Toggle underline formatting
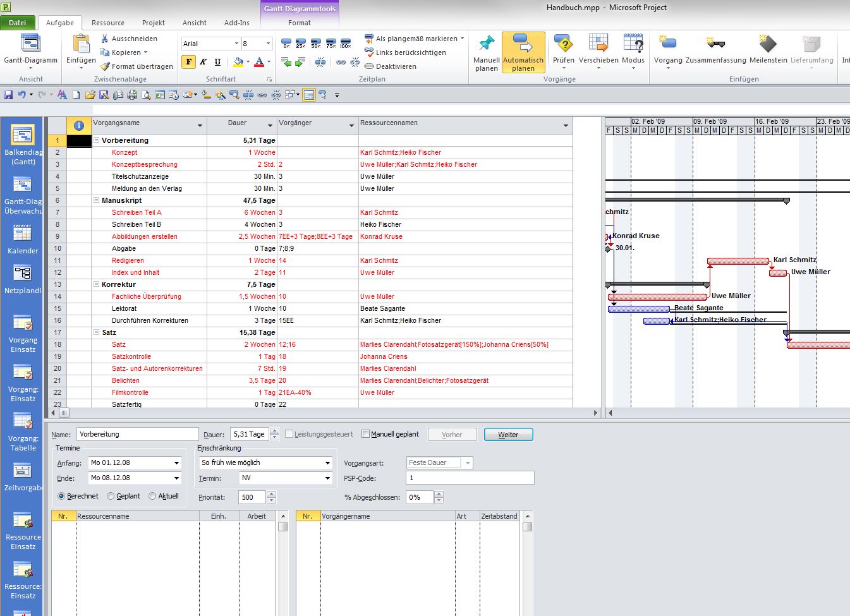This screenshot has width=850, height=616. (217, 62)
